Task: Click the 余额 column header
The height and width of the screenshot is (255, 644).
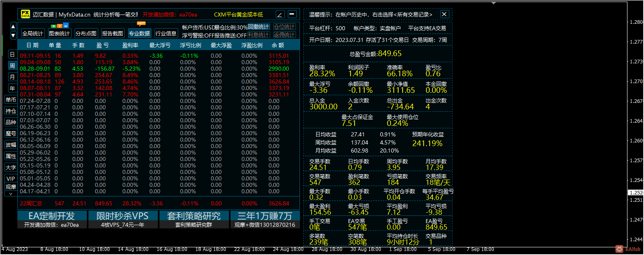Action: pyautogui.click(x=278, y=45)
